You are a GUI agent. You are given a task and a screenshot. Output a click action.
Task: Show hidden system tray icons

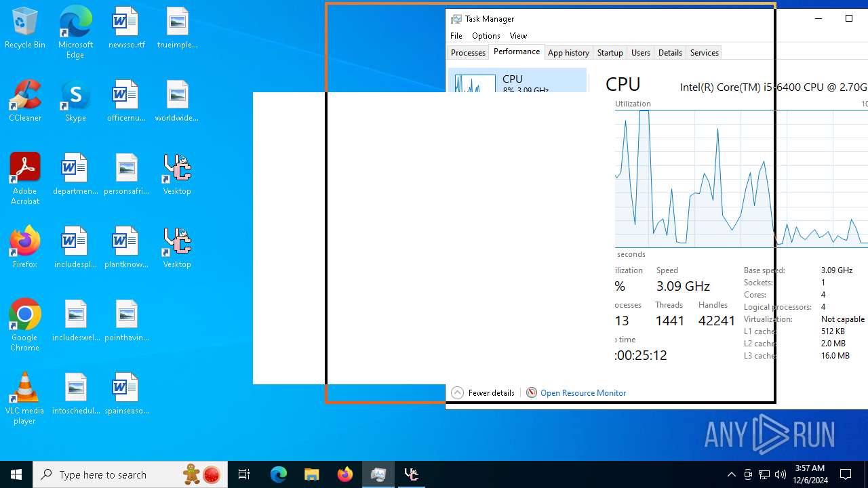coord(731,474)
